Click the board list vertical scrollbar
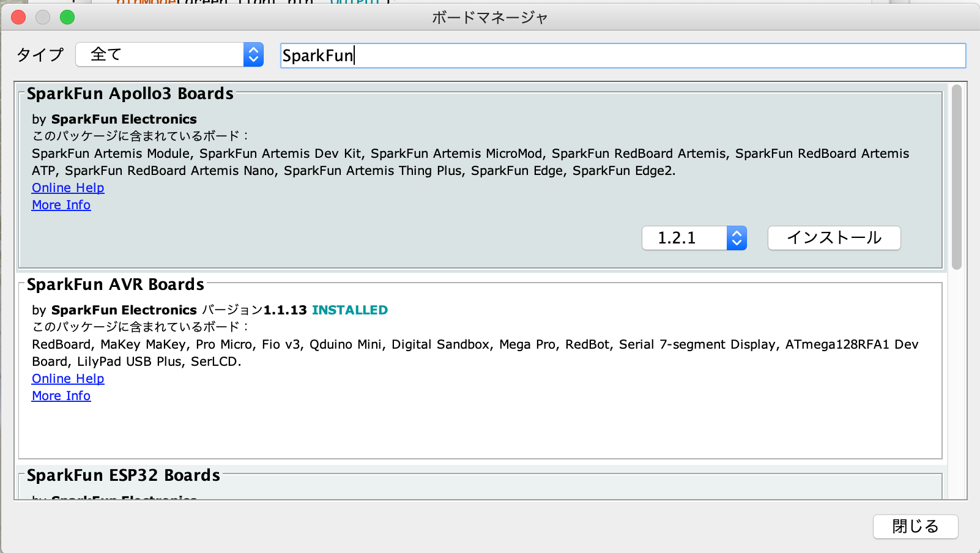980x553 pixels. click(x=957, y=177)
